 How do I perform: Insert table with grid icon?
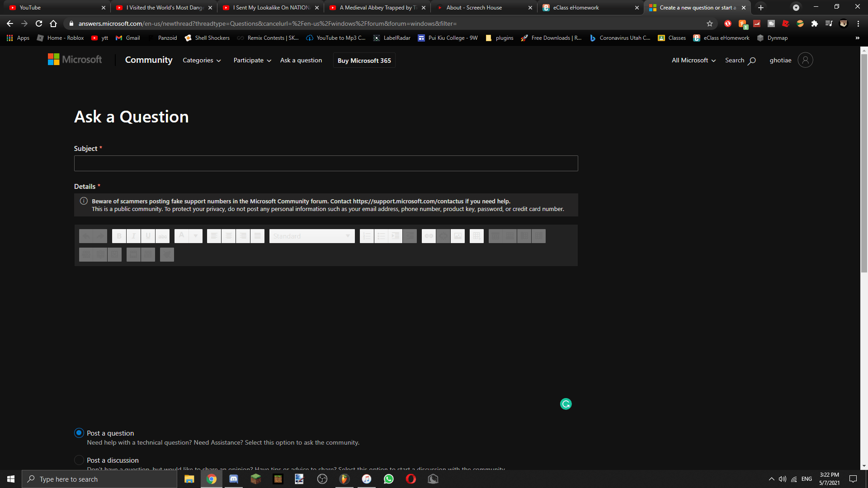click(476, 236)
